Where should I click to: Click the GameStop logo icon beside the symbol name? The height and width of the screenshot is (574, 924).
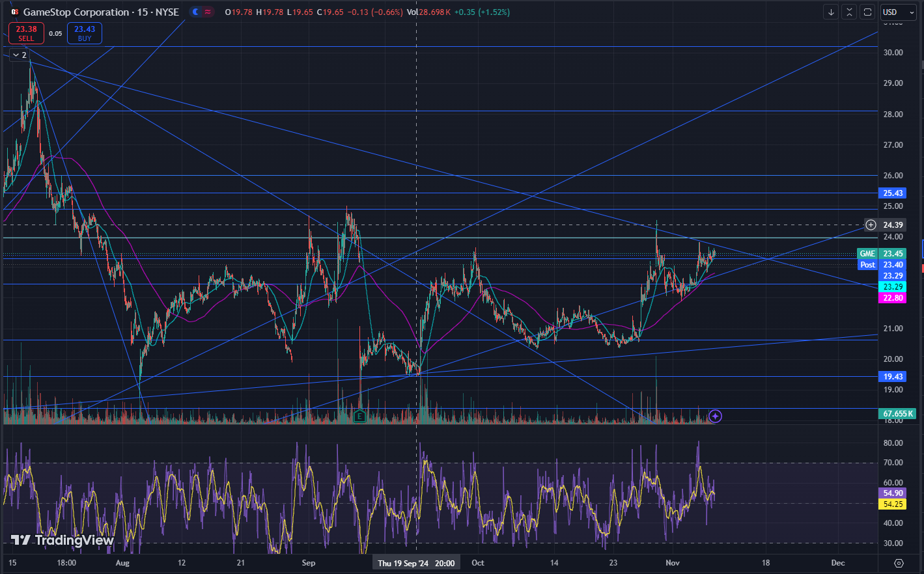[x=14, y=12]
